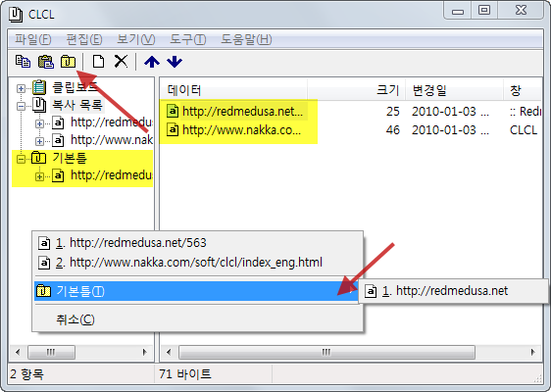Click the list pane scrollbar right arrow

point(533,352)
